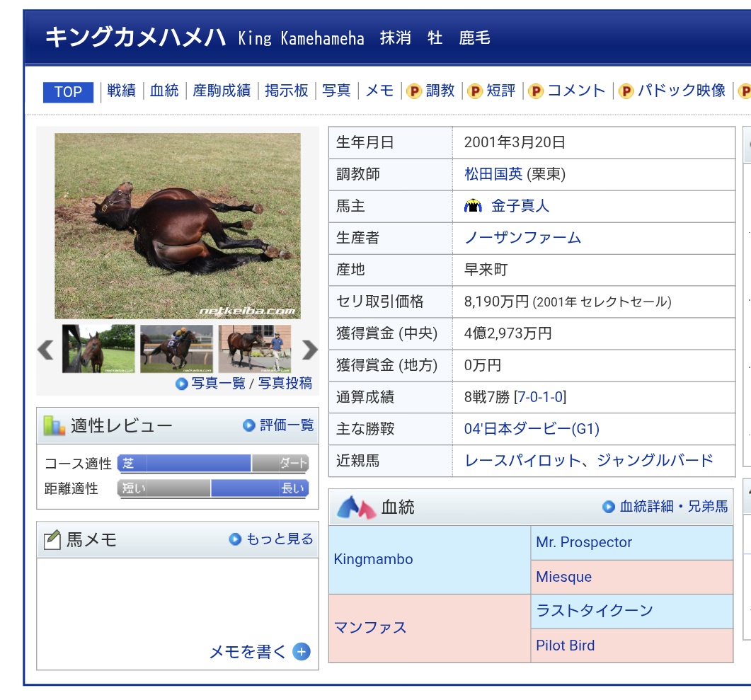
Task: Open ラストタイクーン pedigree link
Action: click(595, 610)
